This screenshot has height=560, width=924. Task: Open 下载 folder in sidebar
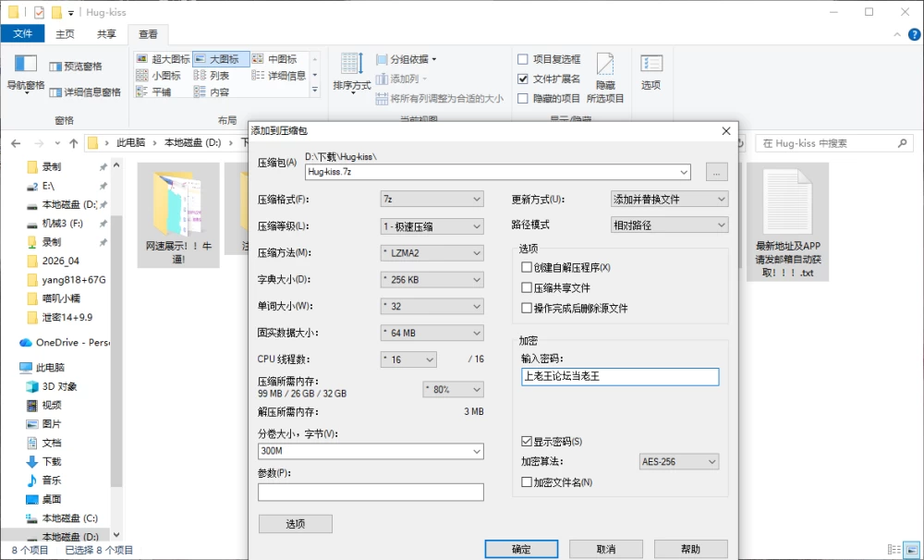point(43,461)
